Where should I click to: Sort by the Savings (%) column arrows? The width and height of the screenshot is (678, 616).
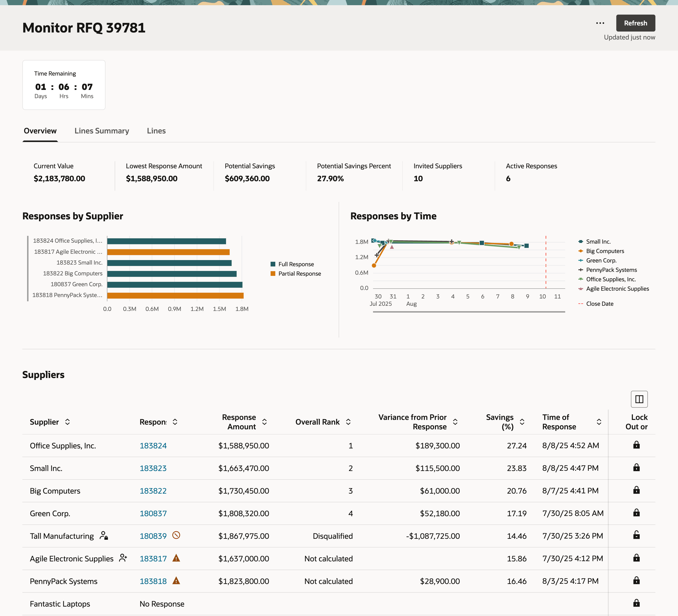(x=522, y=422)
